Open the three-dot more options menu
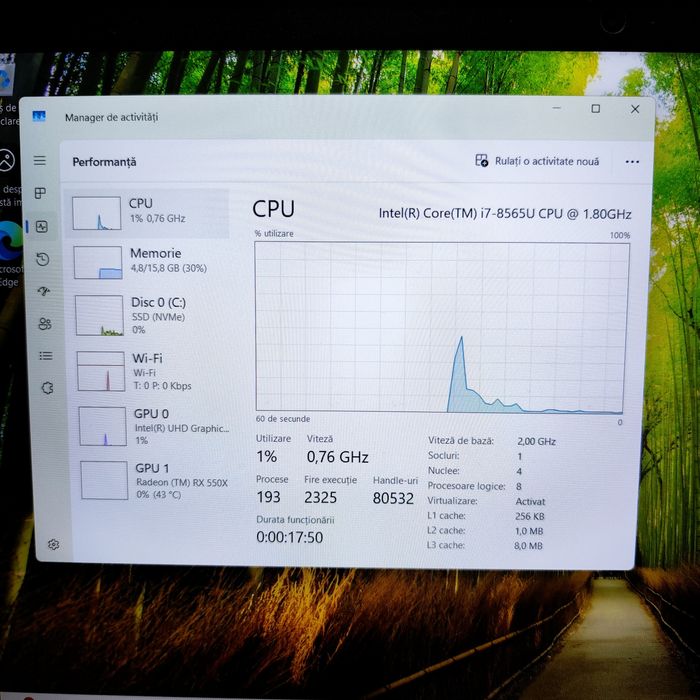 pos(632,162)
